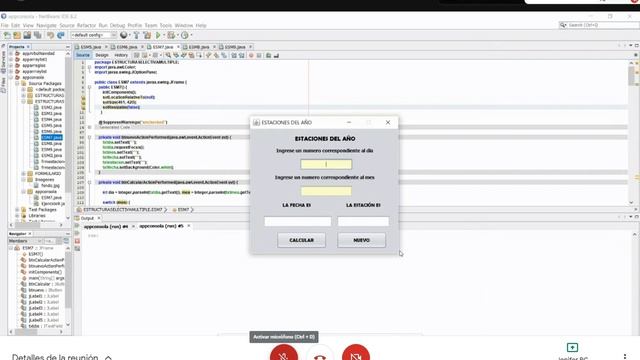
Task: Open the Tools menu
Action: click(x=166, y=25)
